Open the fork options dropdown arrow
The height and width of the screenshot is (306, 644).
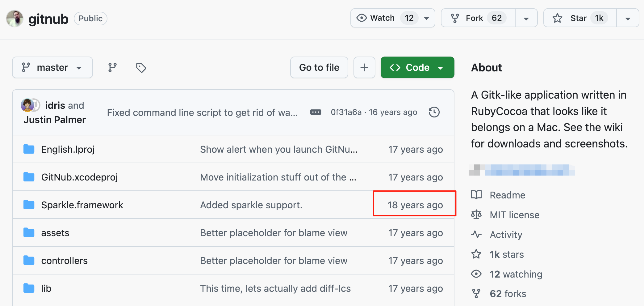pyautogui.click(x=526, y=19)
